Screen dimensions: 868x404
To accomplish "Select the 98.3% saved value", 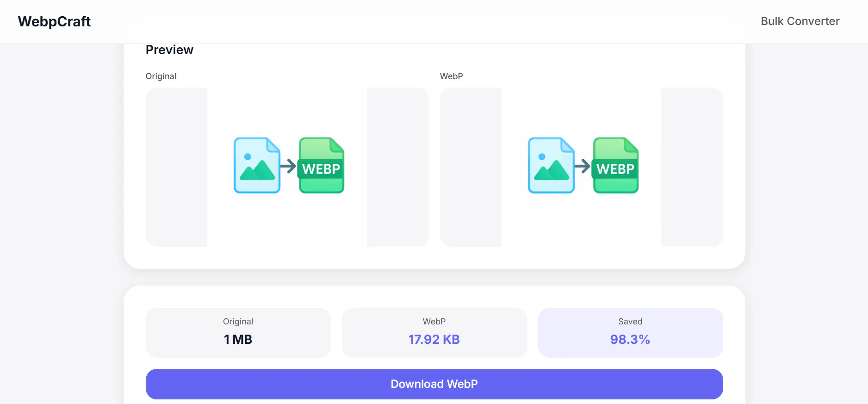I will click(630, 340).
